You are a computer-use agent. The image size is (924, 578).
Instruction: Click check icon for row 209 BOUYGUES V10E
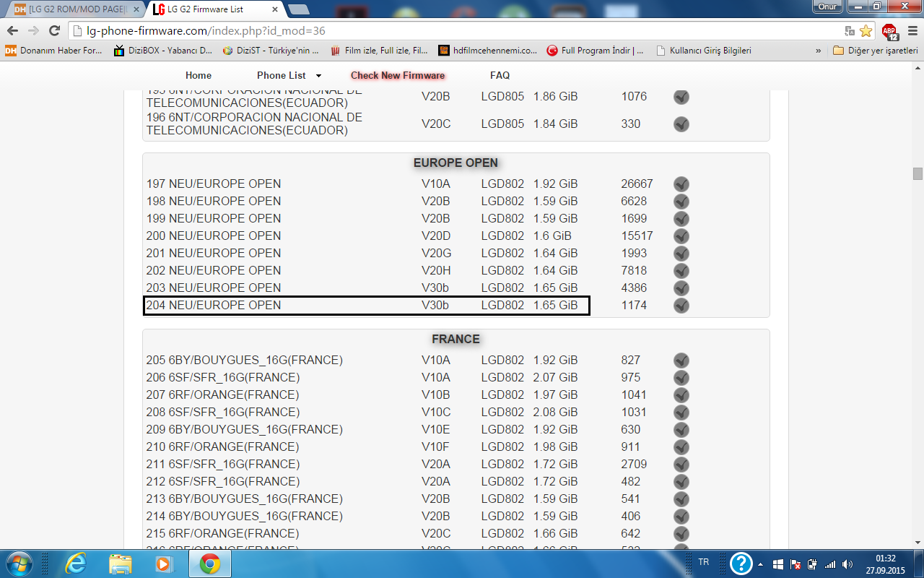(681, 430)
